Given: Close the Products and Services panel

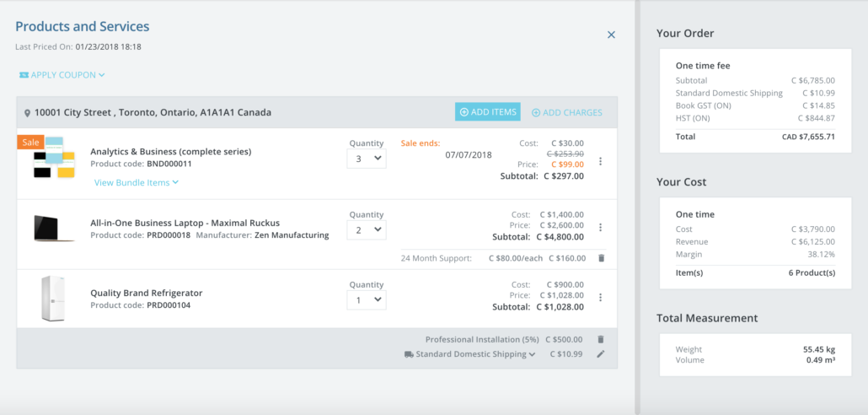Looking at the screenshot, I should click(x=611, y=35).
